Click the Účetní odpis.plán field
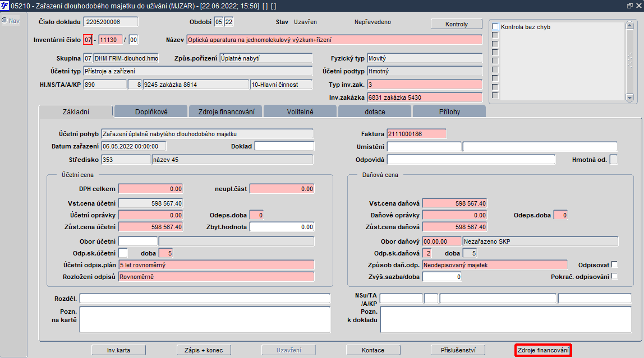This screenshot has width=644, height=358. pyautogui.click(x=216, y=265)
